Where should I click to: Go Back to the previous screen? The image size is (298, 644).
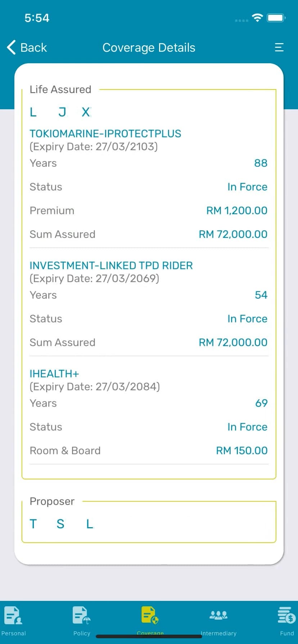[x=33, y=47]
